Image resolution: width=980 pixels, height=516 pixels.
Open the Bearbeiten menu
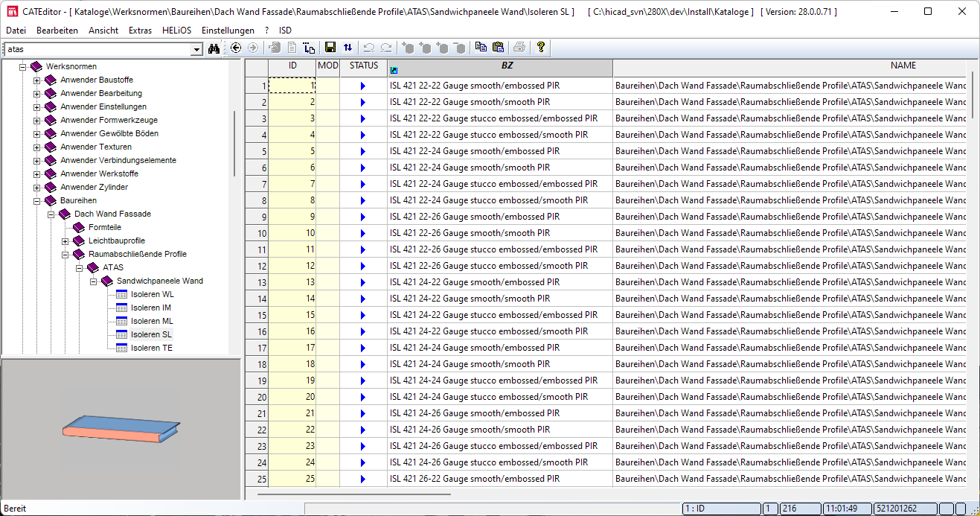(x=57, y=31)
